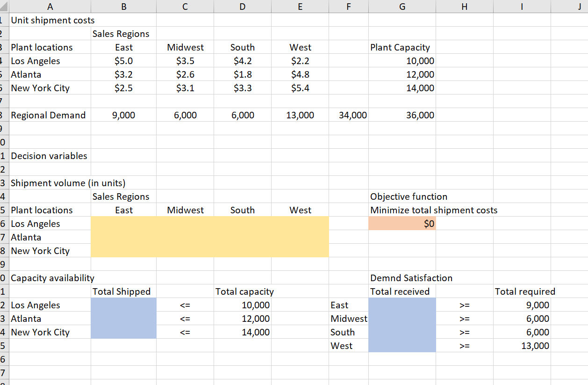Image resolution: width=588 pixels, height=385 pixels.
Task: Select the $2.6 cost cell
Action: (x=185, y=75)
